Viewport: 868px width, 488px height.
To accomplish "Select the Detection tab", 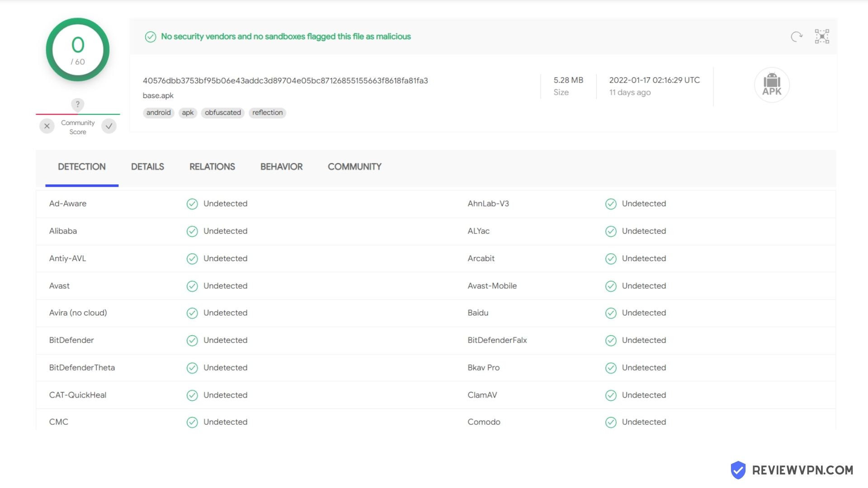I will (x=82, y=167).
